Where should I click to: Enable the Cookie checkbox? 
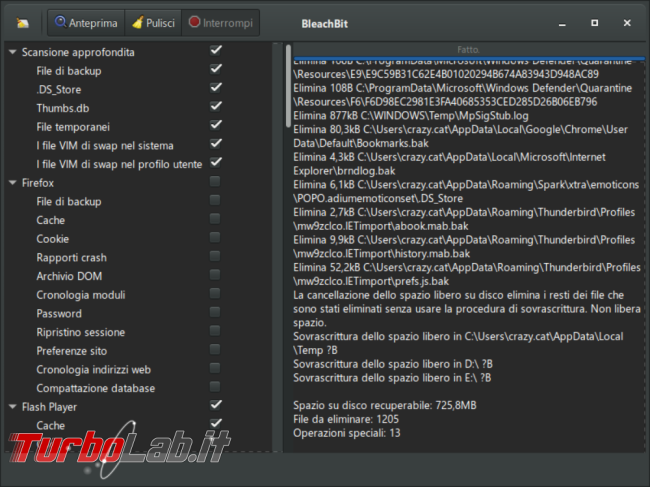tap(215, 237)
